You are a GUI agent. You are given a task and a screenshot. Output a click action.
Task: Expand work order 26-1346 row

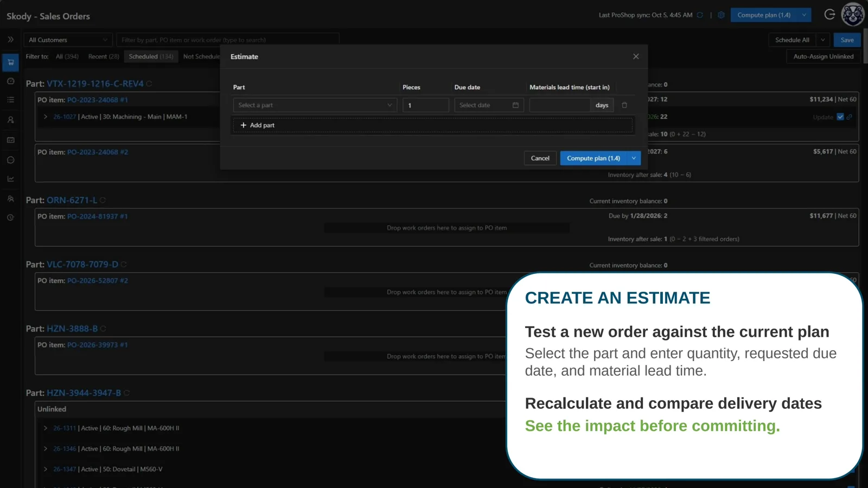[x=46, y=448]
